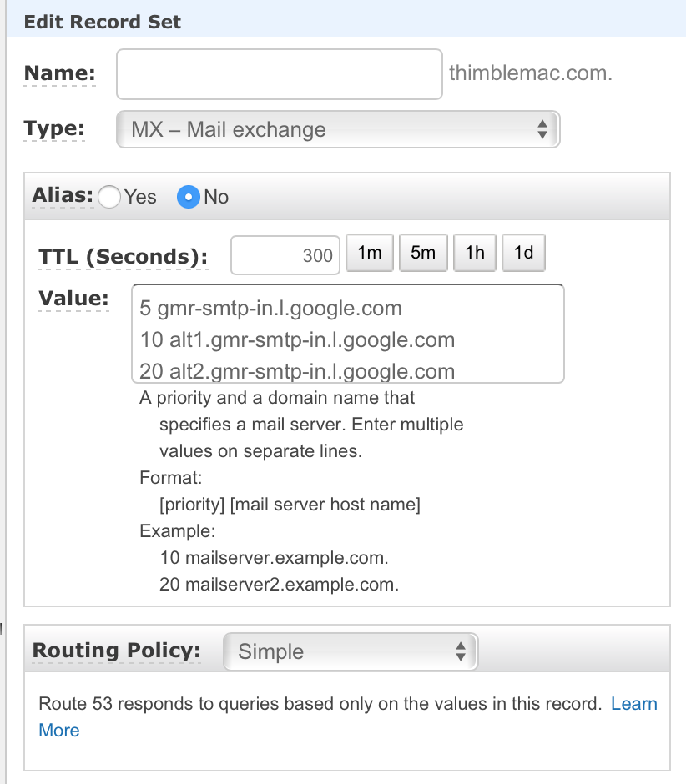Click the Routing Policy arrow stepper icon
This screenshot has width=686, height=784.
point(460,651)
